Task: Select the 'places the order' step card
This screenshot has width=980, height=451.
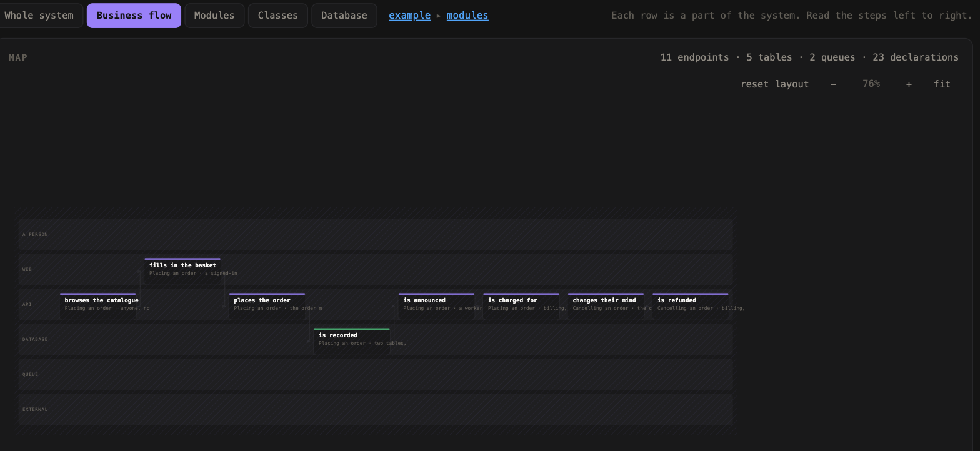Action: click(267, 307)
